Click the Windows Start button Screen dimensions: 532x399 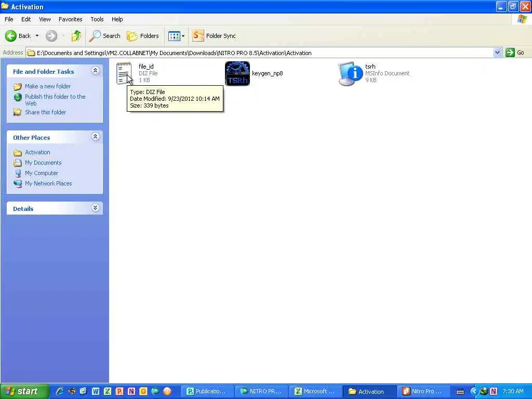click(x=24, y=391)
